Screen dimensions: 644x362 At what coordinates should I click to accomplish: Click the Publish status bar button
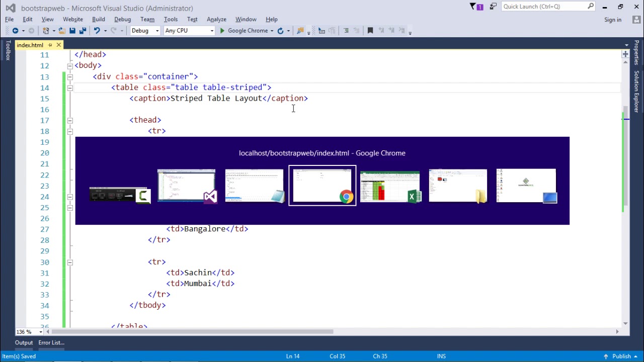pyautogui.click(x=622, y=356)
